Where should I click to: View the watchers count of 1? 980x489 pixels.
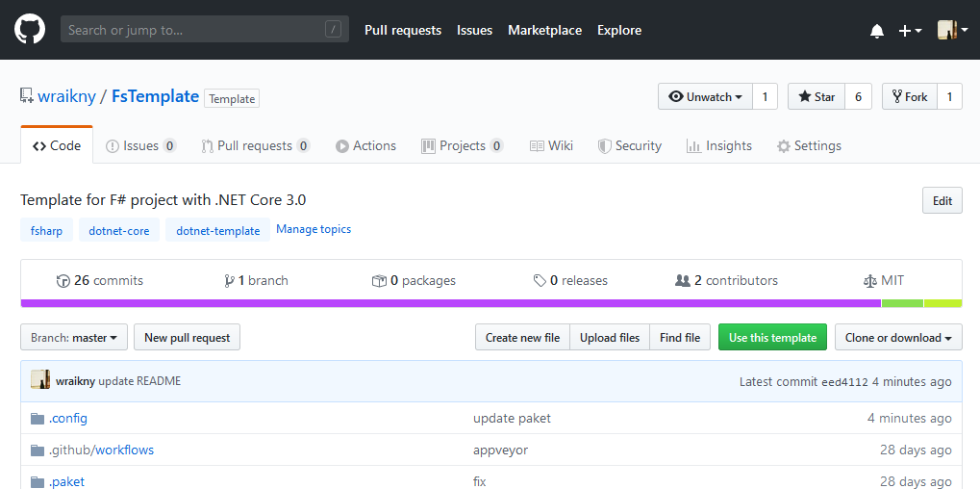[x=765, y=97]
